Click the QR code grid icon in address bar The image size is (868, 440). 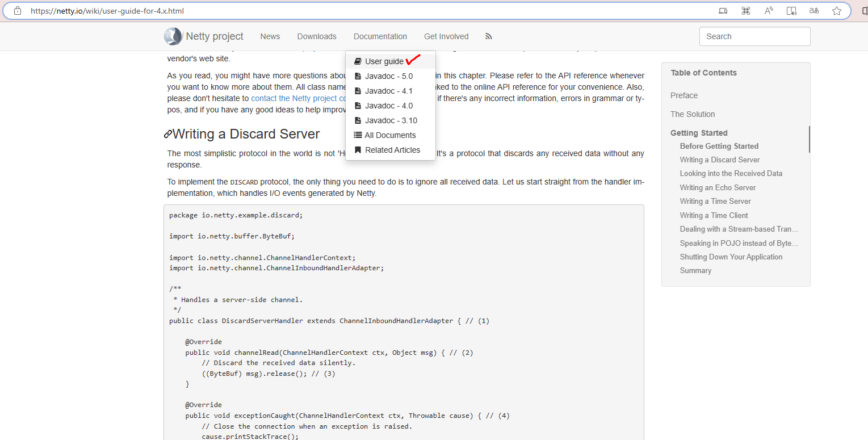click(x=746, y=11)
